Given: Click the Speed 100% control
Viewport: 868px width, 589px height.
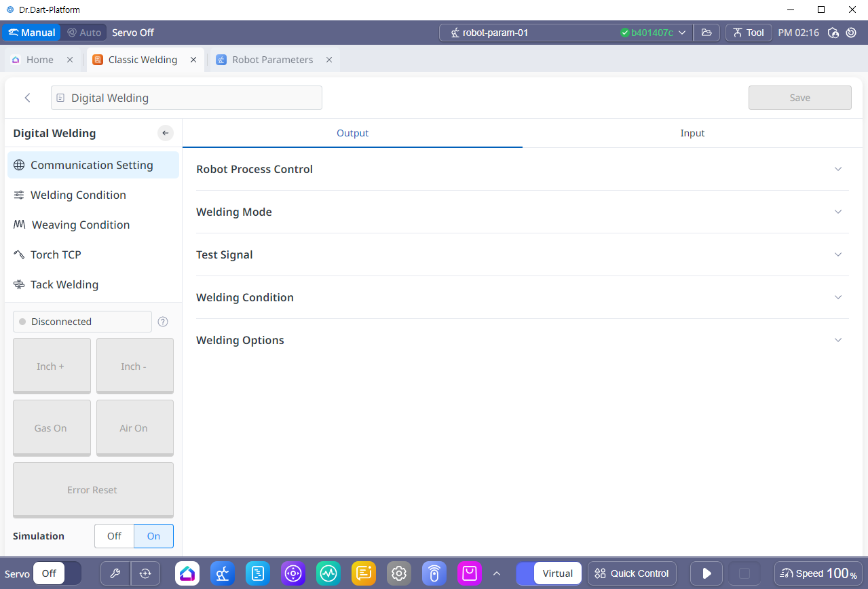Looking at the screenshot, I should click(818, 573).
